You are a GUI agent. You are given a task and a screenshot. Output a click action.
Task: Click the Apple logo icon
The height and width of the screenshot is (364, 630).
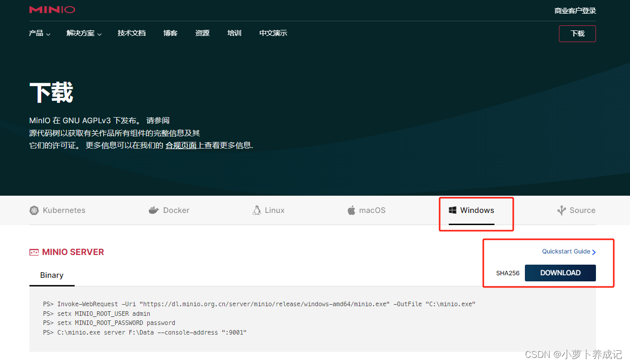[x=351, y=210]
